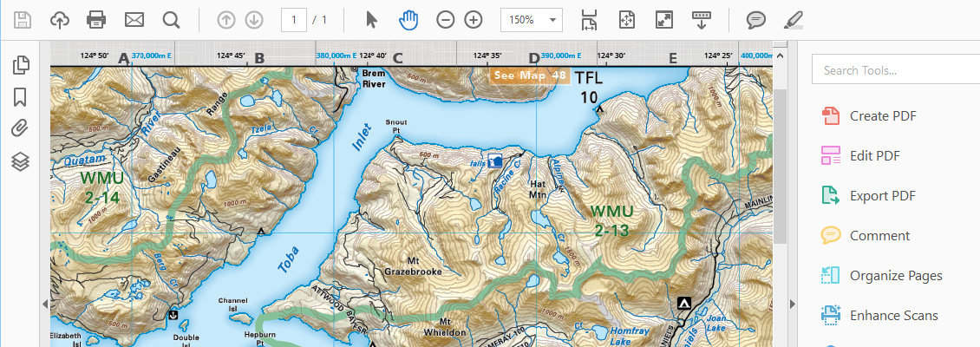This screenshot has height=347, width=980.
Task: Open the Export PDF tool
Action: tap(882, 195)
